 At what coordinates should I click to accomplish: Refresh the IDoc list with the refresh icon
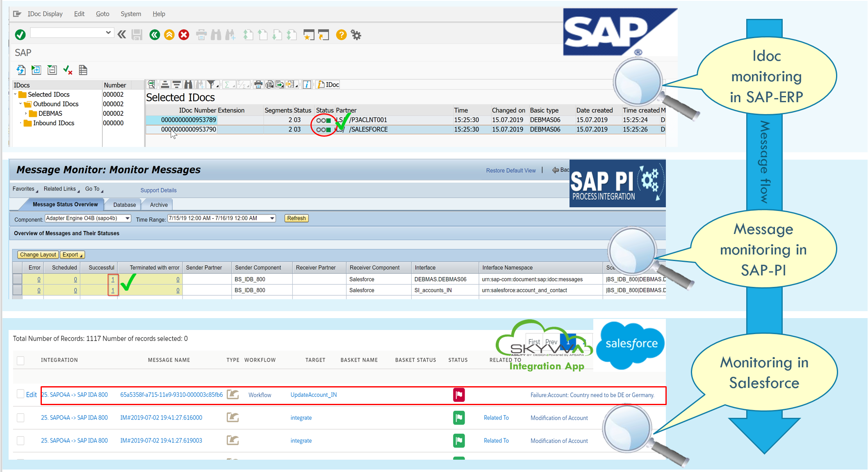[21, 70]
